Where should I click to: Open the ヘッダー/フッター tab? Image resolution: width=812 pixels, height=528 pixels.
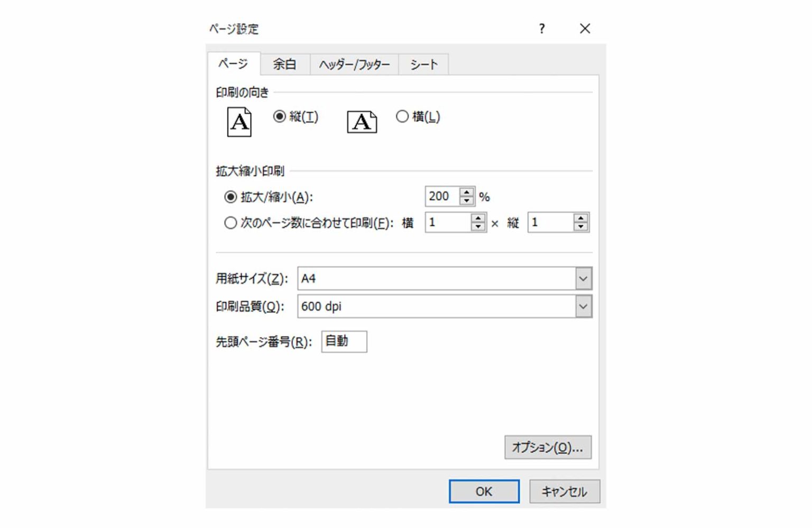[354, 65]
